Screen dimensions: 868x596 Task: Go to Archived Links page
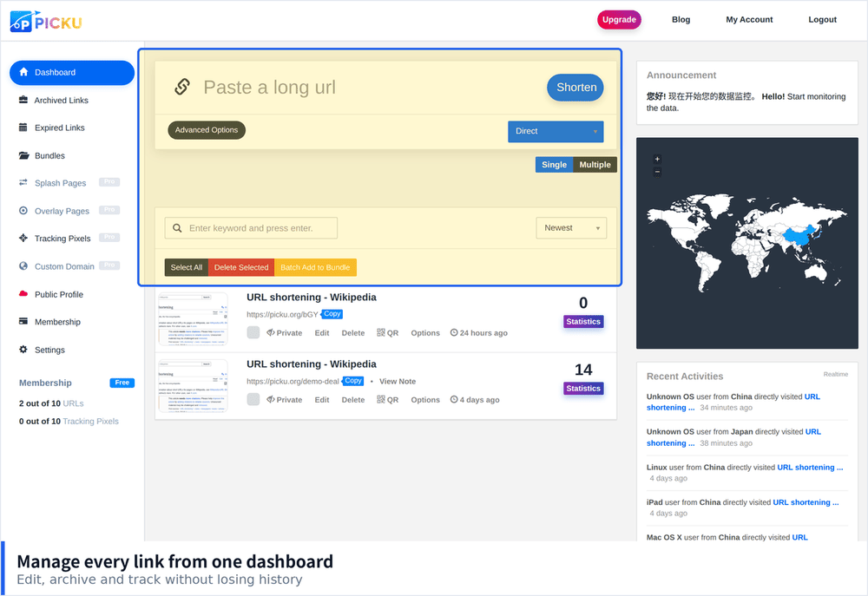(x=62, y=100)
